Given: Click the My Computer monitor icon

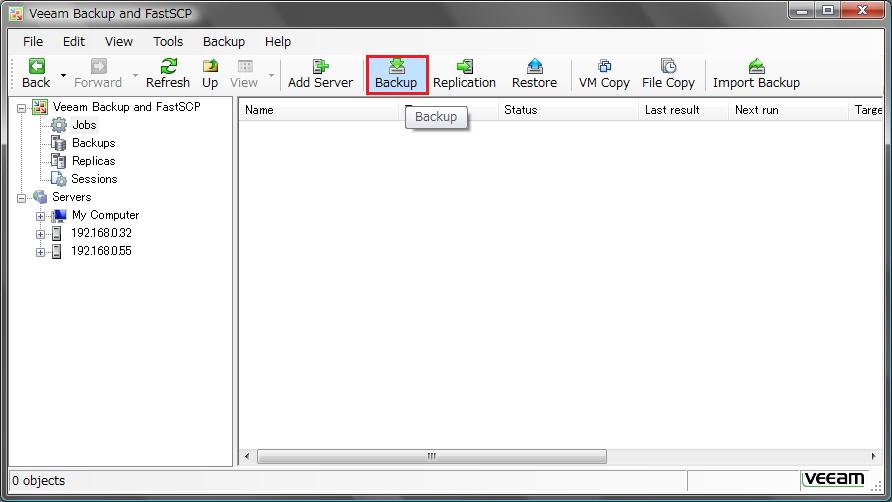Looking at the screenshot, I should coord(59,215).
